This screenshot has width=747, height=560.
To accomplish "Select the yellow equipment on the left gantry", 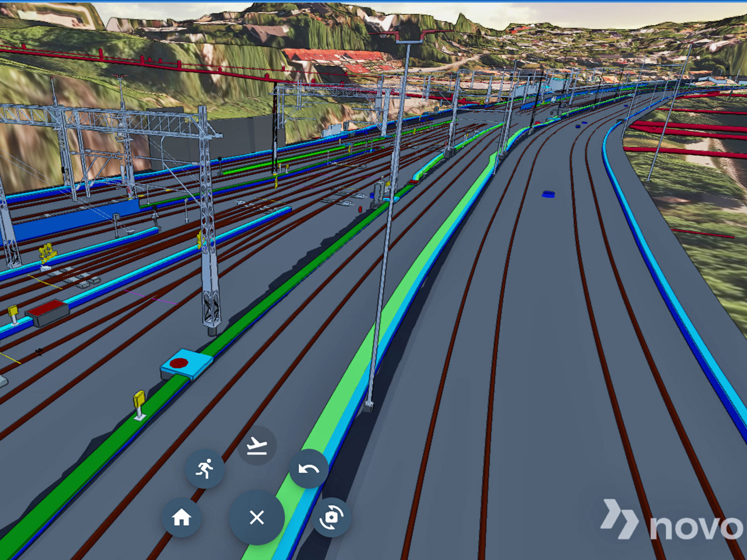I will pos(47,252).
